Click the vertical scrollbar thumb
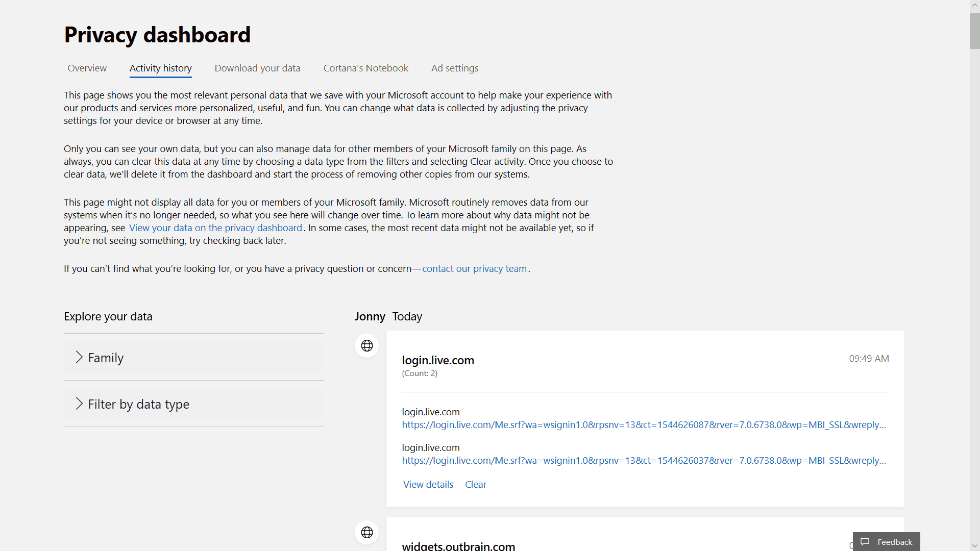 pos(974,31)
